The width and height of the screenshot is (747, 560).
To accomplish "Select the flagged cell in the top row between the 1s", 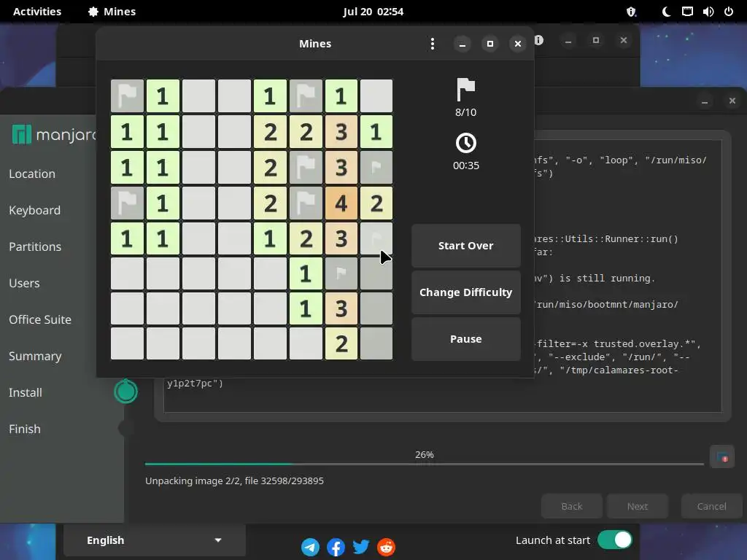I will (x=306, y=96).
